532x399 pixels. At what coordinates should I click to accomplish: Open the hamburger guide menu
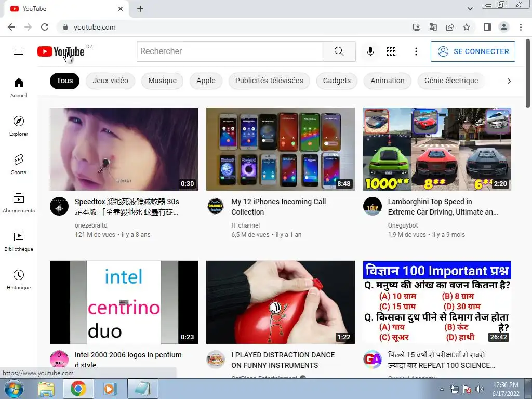tap(19, 51)
